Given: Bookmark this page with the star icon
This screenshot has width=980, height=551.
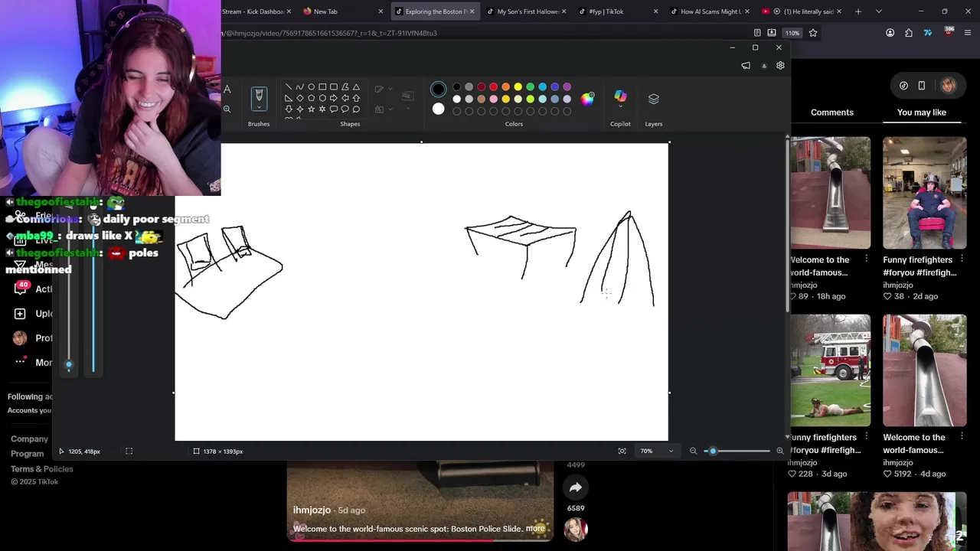Looking at the screenshot, I should click(813, 33).
